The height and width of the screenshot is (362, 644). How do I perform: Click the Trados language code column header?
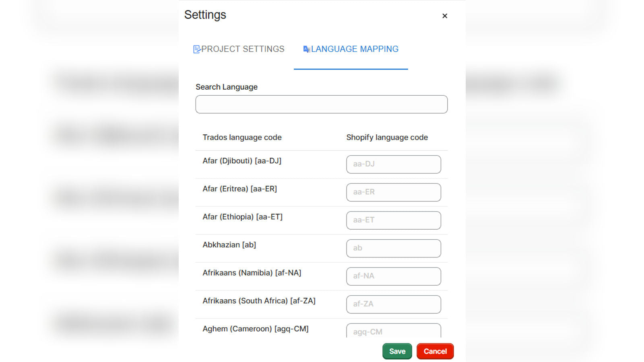pos(242,138)
